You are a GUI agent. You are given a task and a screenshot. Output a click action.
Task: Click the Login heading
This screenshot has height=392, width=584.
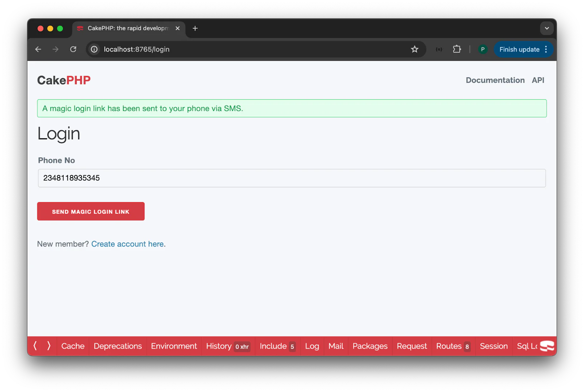point(58,134)
